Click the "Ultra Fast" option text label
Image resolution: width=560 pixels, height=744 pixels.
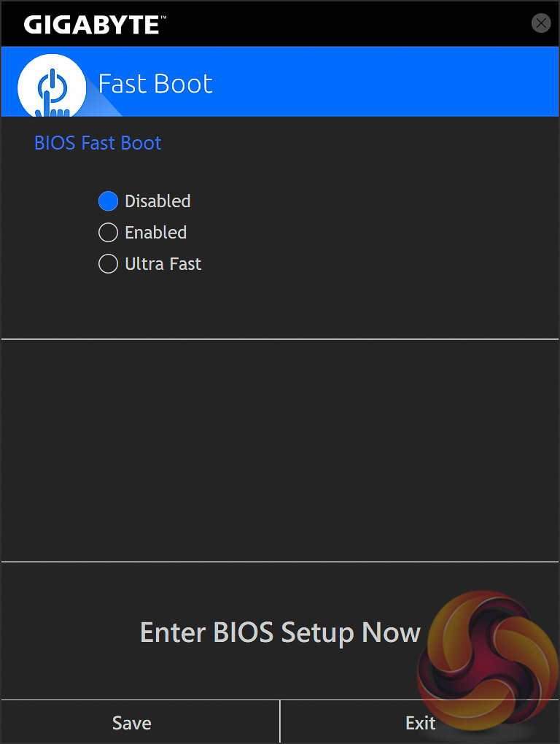coord(163,264)
